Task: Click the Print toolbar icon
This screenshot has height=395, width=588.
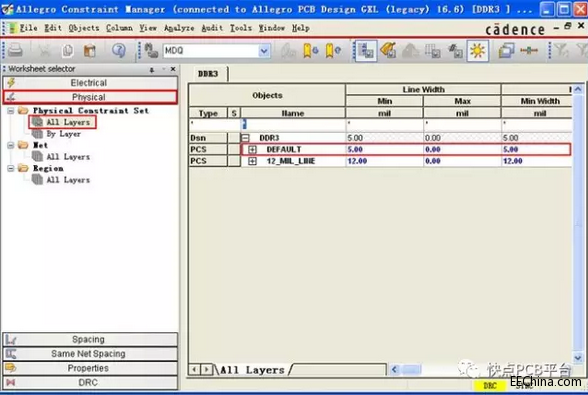Action: coord(15,50)
